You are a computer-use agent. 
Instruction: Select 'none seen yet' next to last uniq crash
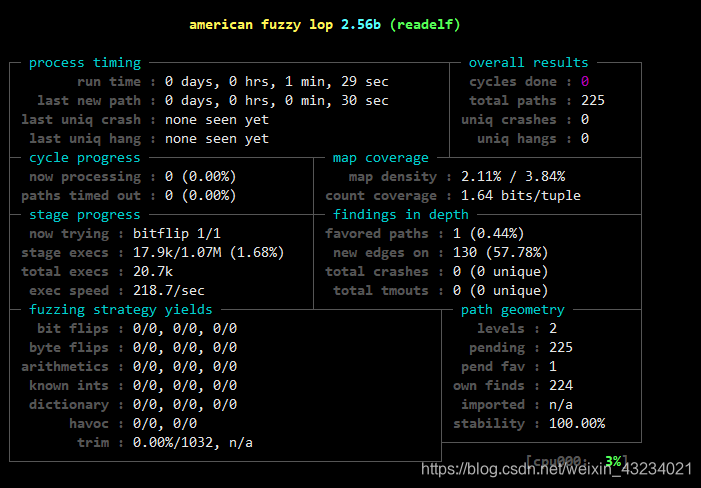[217, 120]
